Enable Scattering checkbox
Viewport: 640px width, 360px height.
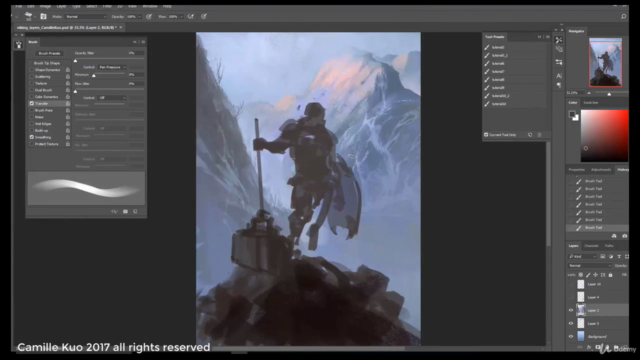point(31,77)
